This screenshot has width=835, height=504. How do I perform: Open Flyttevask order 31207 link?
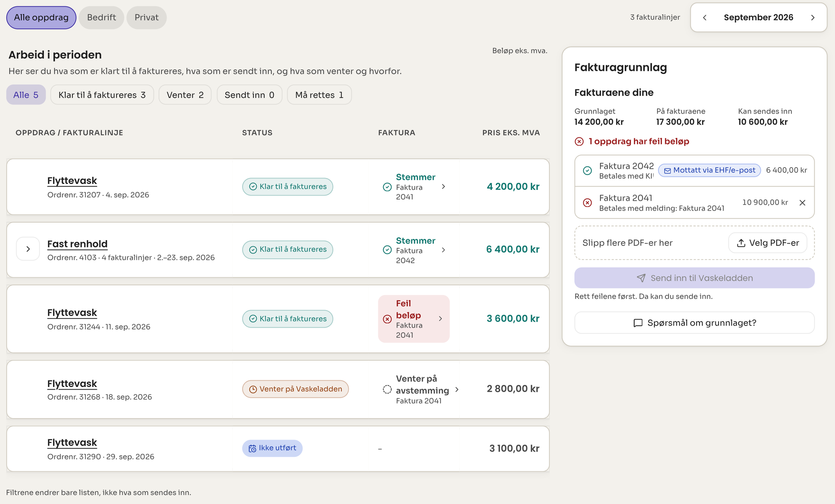click(x=72, y=181)
